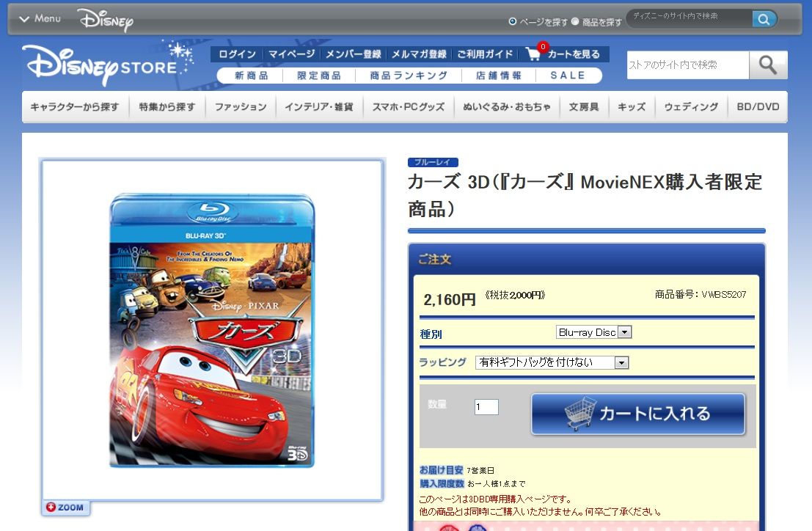Image resolution: width=812 pixels, height=531 pixels.
Task: Open メンバー登録 page
Action: point(353,54)
